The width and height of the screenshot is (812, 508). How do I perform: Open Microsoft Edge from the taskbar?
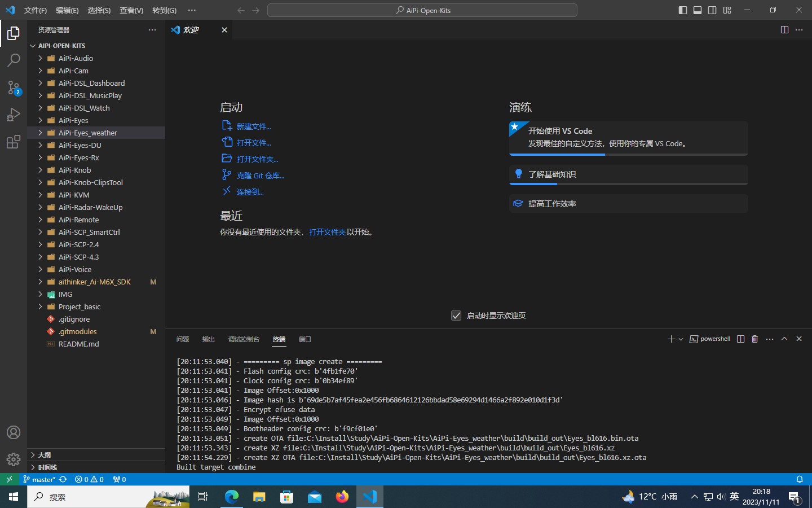pyautogui.click(x=232, y=497)
